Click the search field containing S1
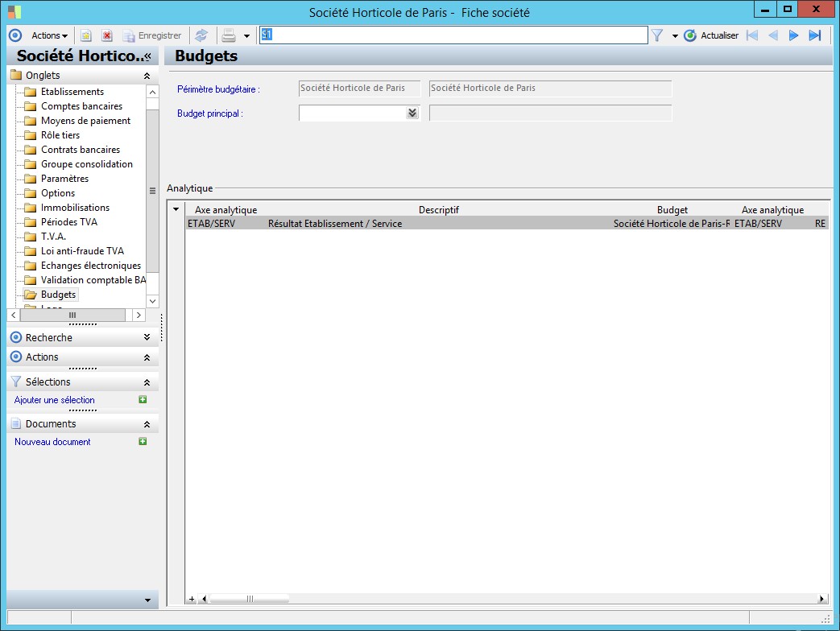The width and height of the screenshot is (840, 631). pos(453,35)
